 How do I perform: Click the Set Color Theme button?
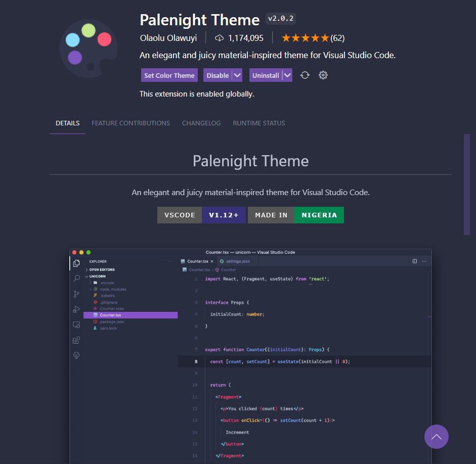[169, 75]
